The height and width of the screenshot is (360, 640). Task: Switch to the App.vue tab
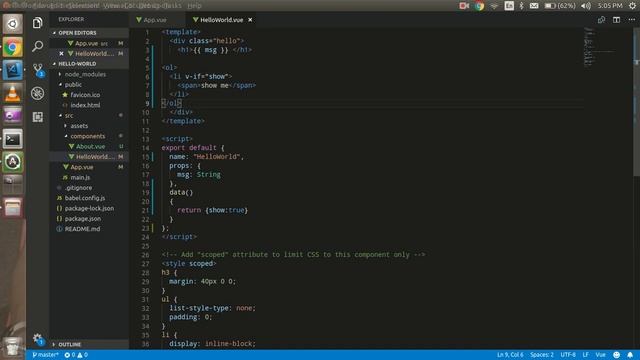[x=156, y=20]
